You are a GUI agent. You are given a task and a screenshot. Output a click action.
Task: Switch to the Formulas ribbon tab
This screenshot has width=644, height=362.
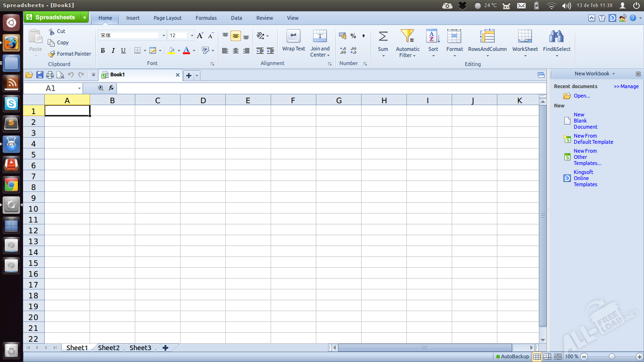tap(206, 18)
